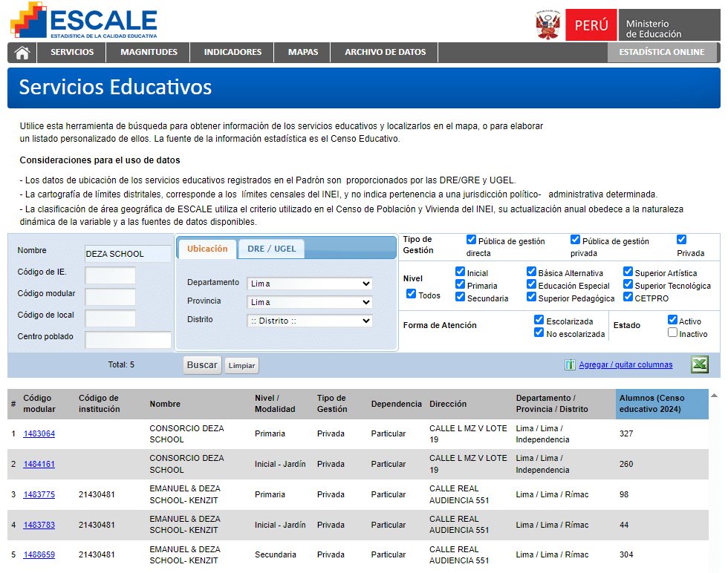Click the add/remove columns icon
728x573 pixels.
(x=570, y=364)
